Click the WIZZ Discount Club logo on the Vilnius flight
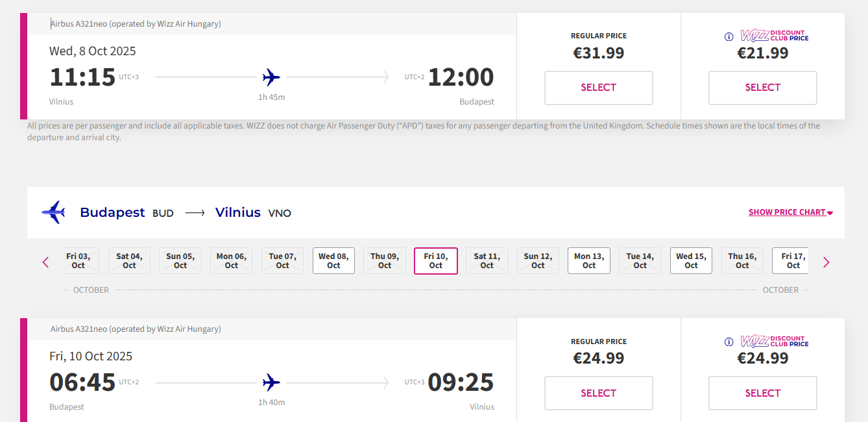Screen dimensions: 868x422 tap(775, 341)
